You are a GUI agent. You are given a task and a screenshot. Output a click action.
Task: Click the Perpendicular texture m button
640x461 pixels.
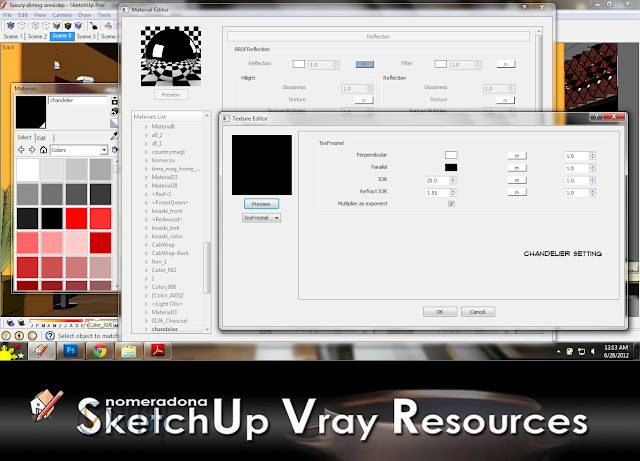click(x=517, y=156)
